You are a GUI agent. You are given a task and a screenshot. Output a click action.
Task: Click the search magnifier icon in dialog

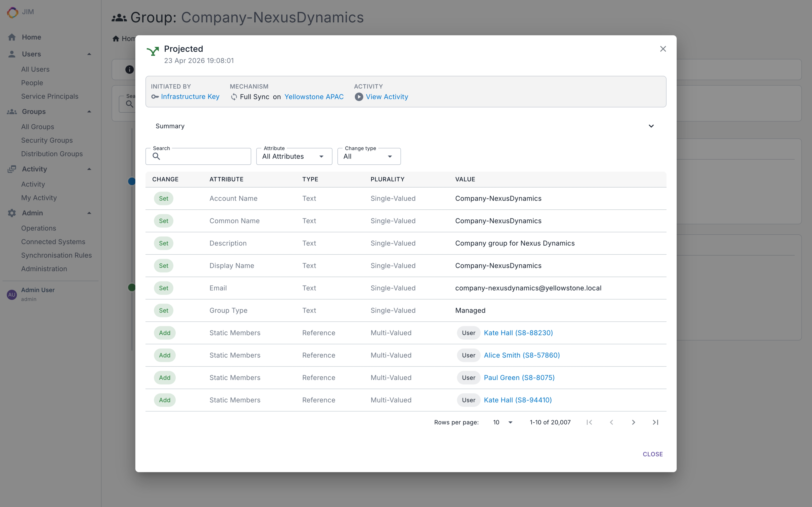(x=156, y=156)
